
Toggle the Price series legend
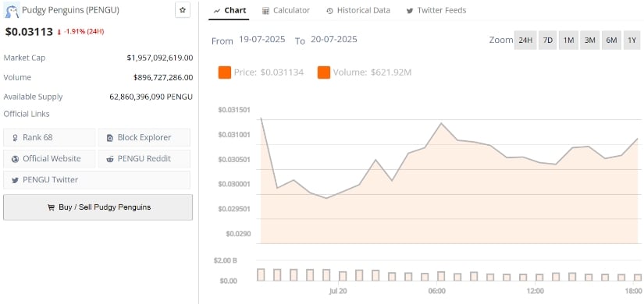pos(262,72)
